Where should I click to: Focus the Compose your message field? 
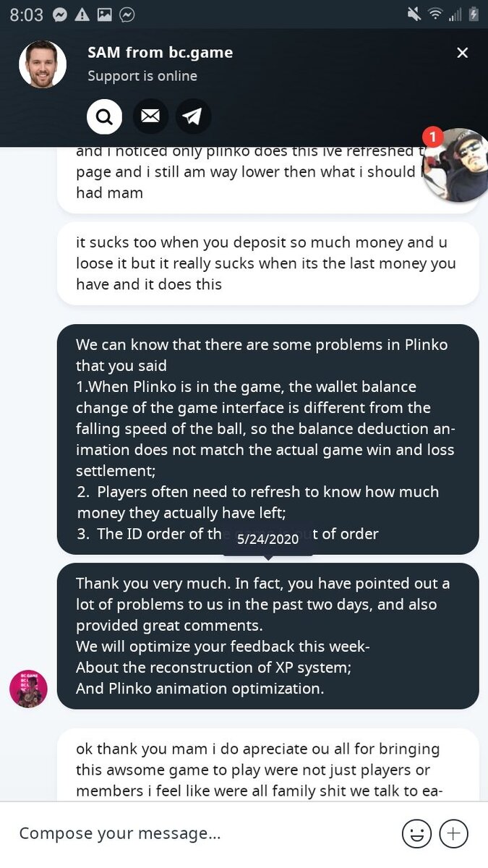202,833
